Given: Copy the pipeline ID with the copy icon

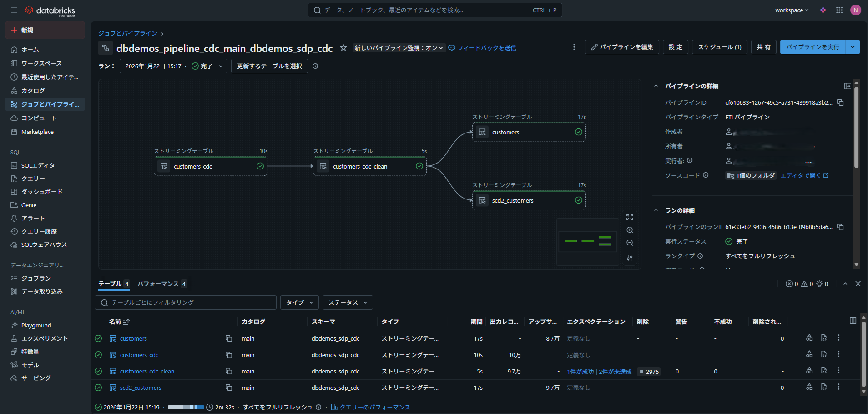Looking at the screenshot, I should coord(840,102).
